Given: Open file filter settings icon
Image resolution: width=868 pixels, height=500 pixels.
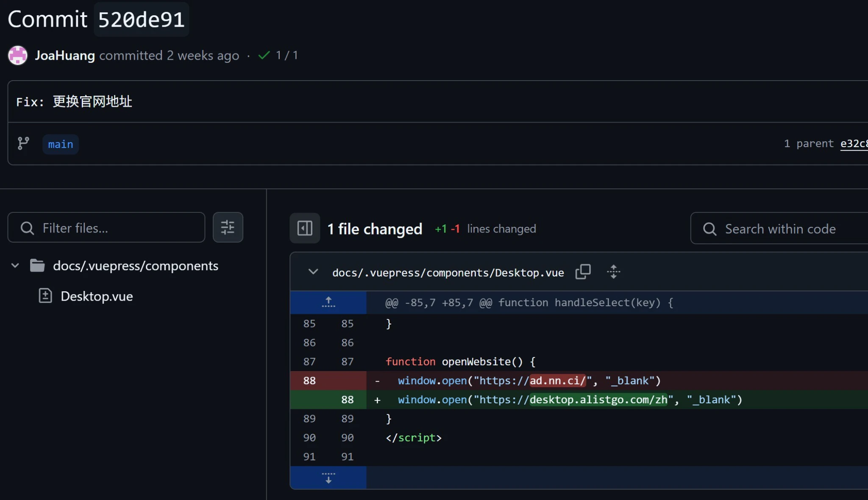Looking at the screenshot, I should [228, 228].
